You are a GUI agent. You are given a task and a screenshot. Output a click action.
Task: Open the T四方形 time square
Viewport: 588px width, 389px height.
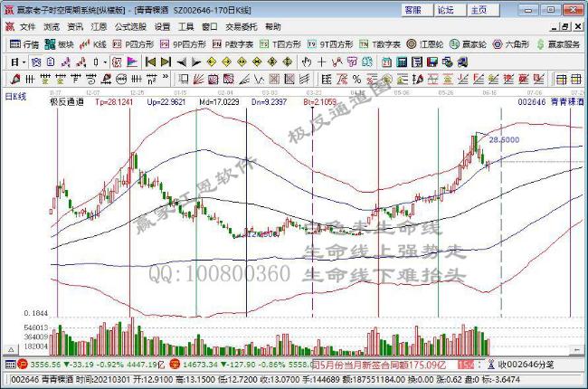pos(280,44)
